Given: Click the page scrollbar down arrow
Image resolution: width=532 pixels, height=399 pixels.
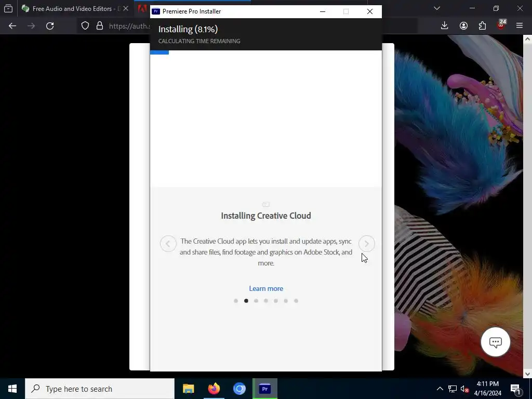Looking at the screenshot, I should click(527, 374).
